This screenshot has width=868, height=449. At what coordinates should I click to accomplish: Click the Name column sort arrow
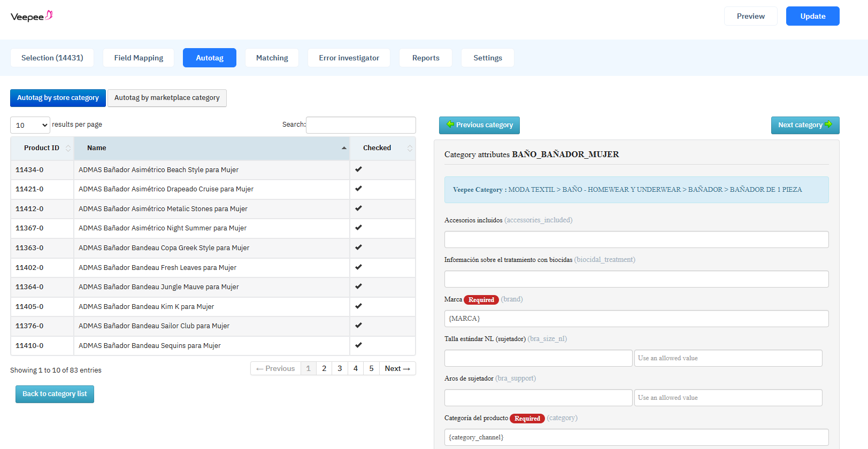pyautogui.click(x=344, y=148)
